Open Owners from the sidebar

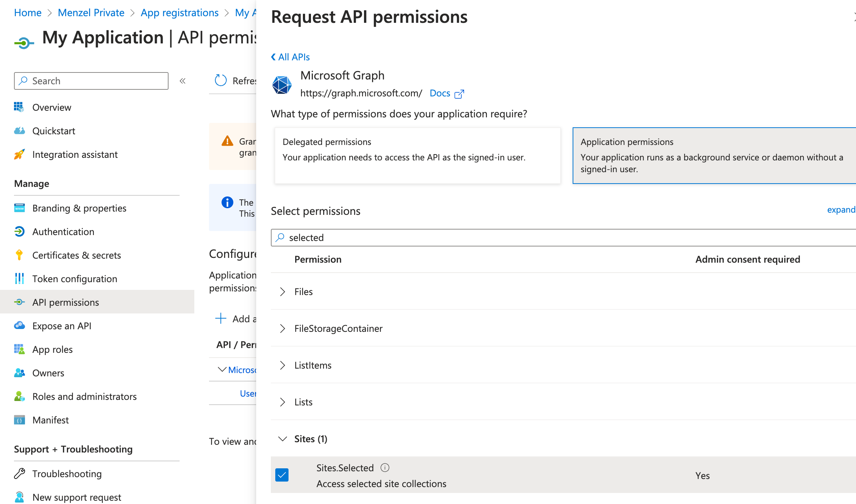pyautogui.click(x=48, y=373)
